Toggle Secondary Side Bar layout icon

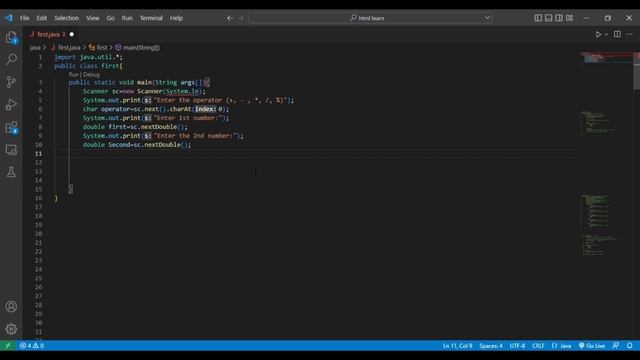[559, 18]
